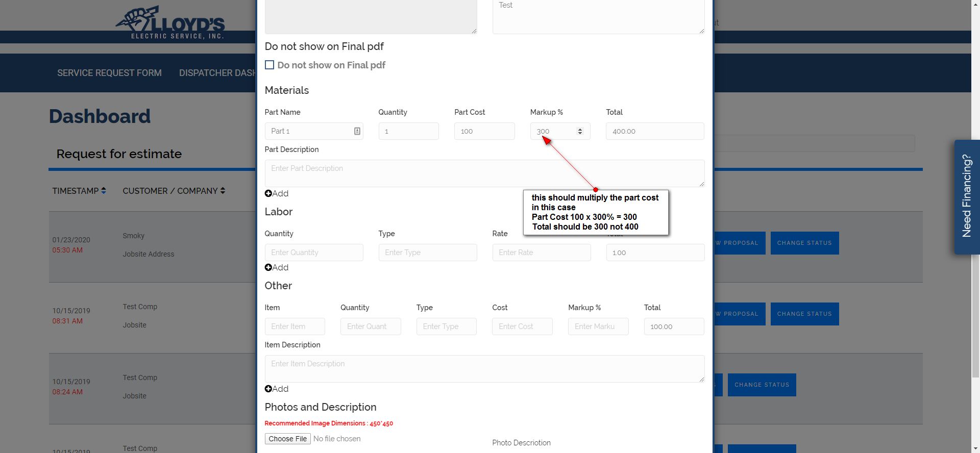
Task: Click the page vertical scrollbar
Action: (x=975, y=204)
